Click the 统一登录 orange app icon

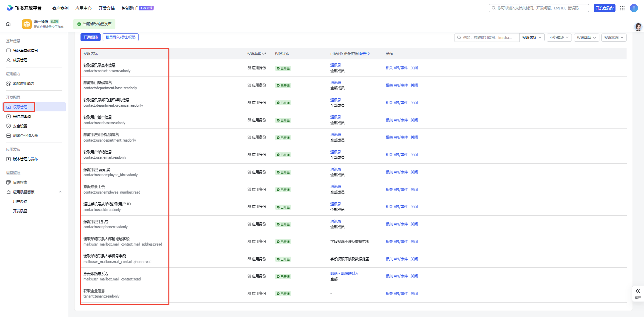pyautogui.click(x=27, y=24)
